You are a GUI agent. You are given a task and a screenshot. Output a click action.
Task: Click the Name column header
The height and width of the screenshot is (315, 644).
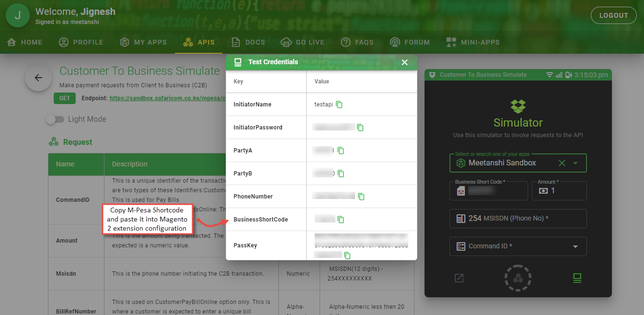click(65, 164)
